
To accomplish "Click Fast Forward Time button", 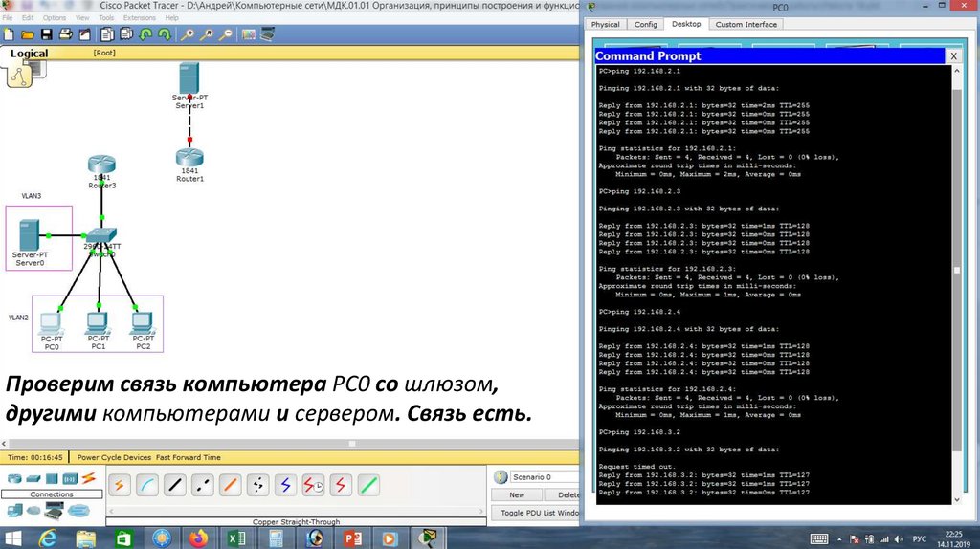I will [x=189, y=458].
